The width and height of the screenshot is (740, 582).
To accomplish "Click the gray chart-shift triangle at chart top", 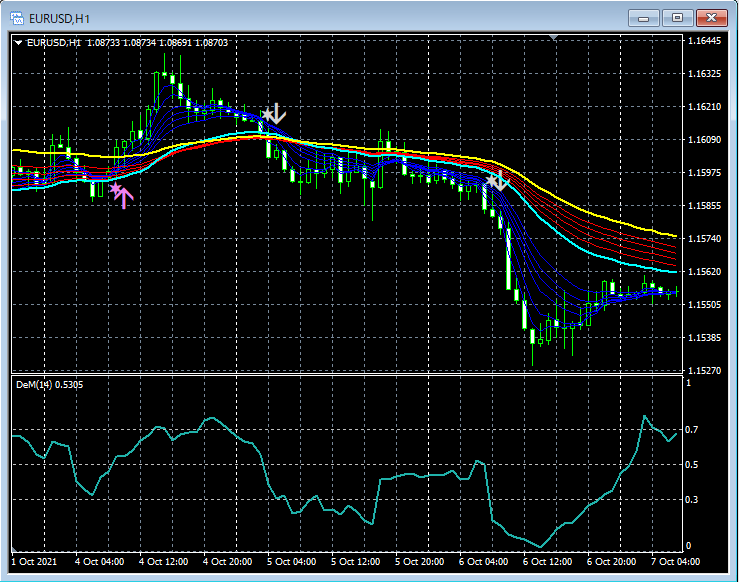I will pos(554,37).
